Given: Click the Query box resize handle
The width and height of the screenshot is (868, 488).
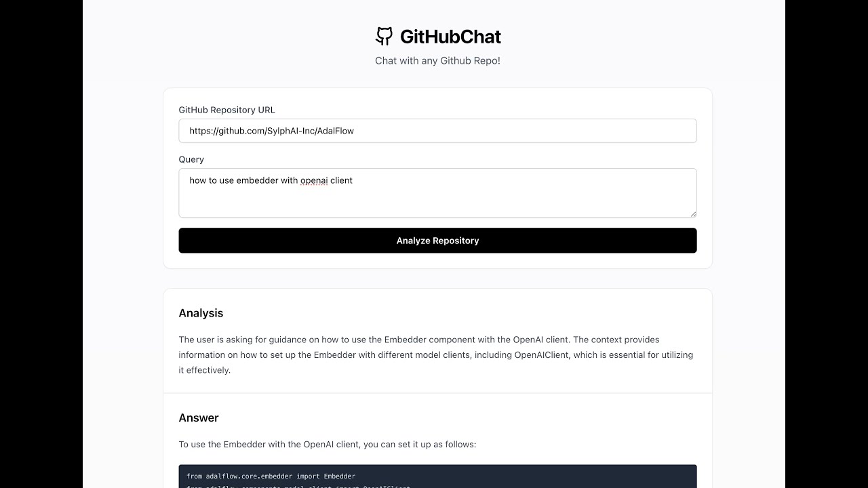Looking at the screenshot, I should coord(693,213).
